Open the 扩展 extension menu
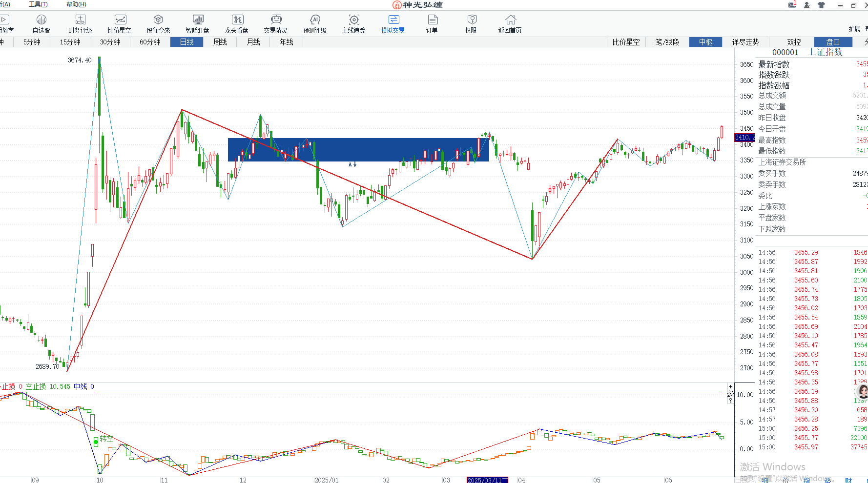 (x=854, y=29)
